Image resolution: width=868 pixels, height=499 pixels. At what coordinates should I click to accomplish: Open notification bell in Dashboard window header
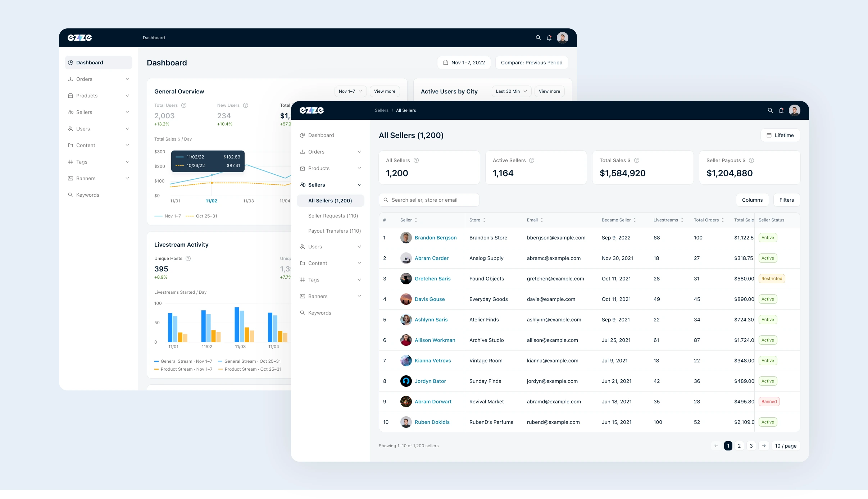click(x=549, y=38)
